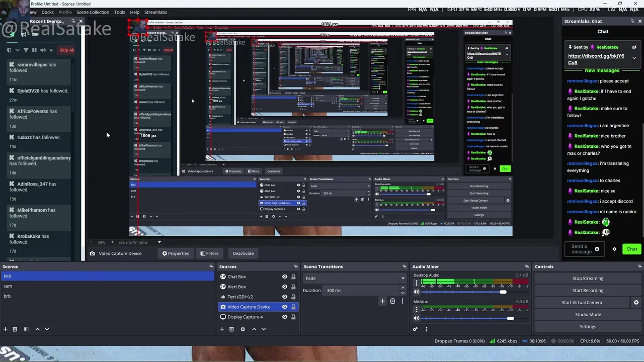The image size is (644, 362).
Task: Remove transition using Scene Transitions trash icon
Action: click(x=392, y=301)
